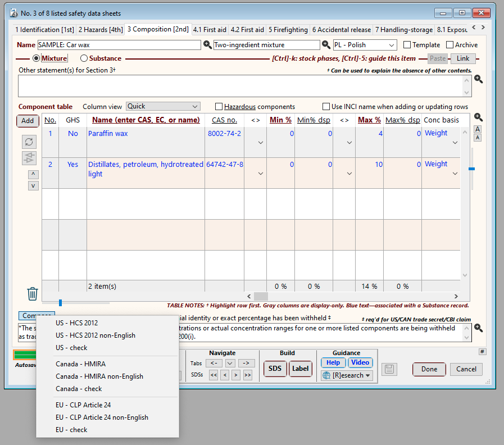The width and height of the screenshot is (504, 445).
Task: Toggle Hazardous components checkbox
Action: [219, 106]
